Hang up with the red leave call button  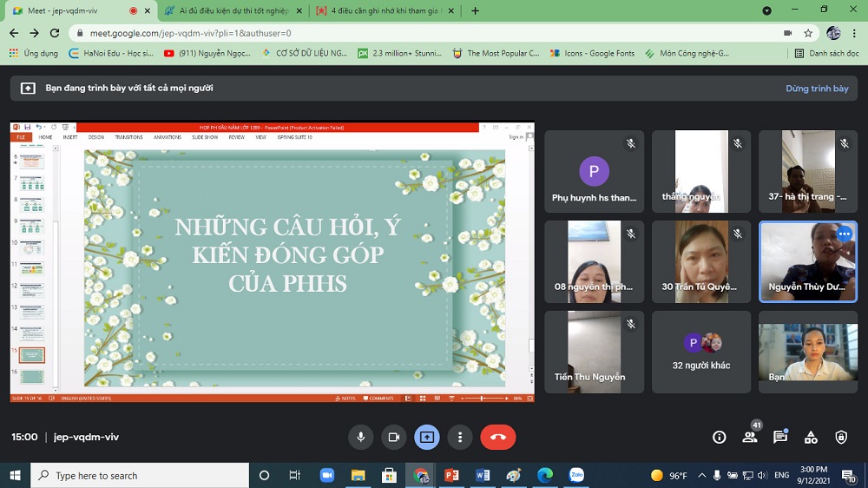pyautogui.click(x=498, y=437)
